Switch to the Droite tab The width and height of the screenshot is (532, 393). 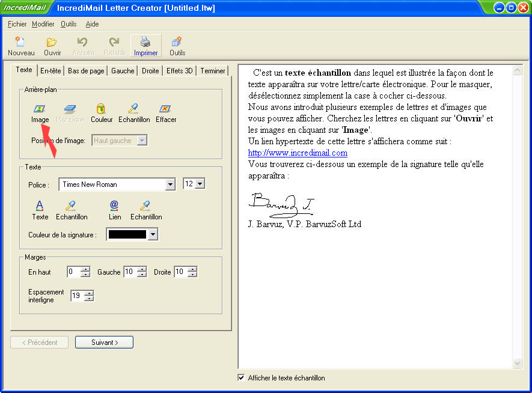150,71
